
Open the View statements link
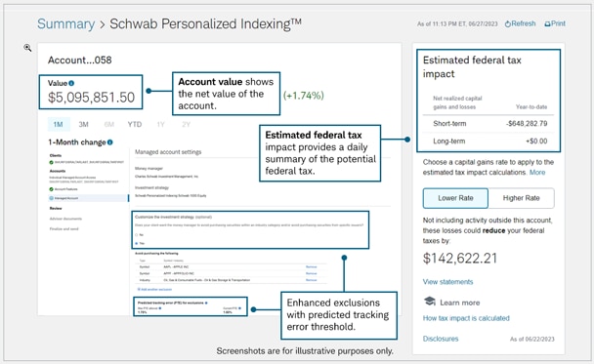click(x=447, y=282)
